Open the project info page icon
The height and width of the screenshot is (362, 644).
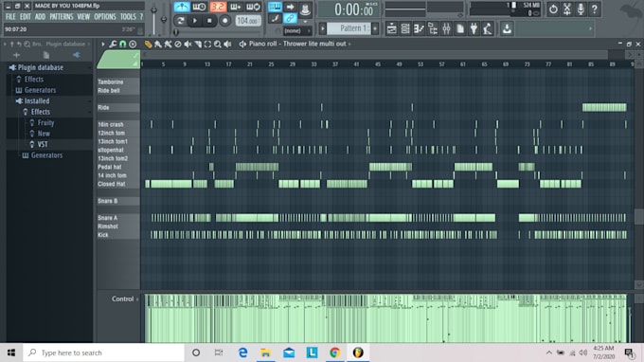pyautogui.click(x=460, y=28)
